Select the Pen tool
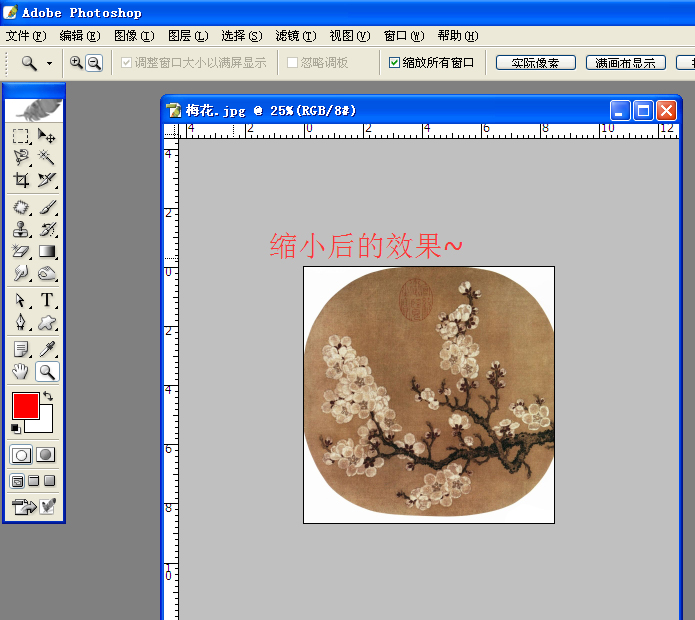 (20, 322)
